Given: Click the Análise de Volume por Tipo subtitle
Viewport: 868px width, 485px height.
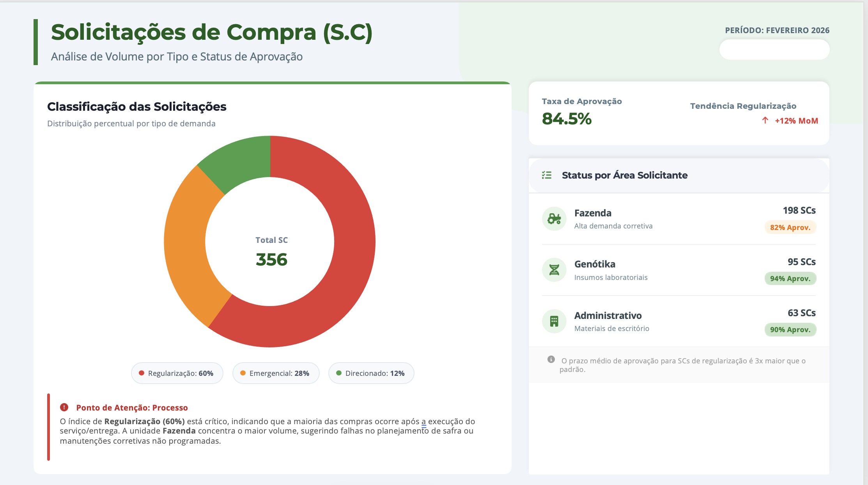Looking at the screenshot, I should (177, 57).
